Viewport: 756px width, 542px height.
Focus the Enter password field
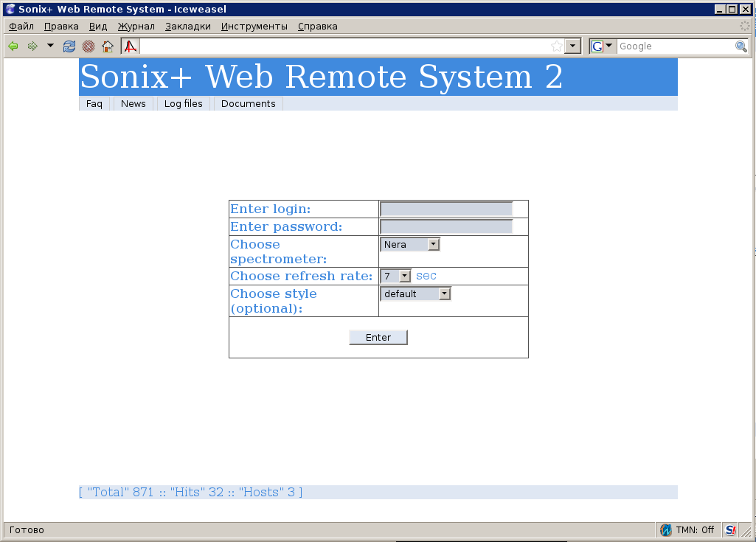(x=446, y=226)
